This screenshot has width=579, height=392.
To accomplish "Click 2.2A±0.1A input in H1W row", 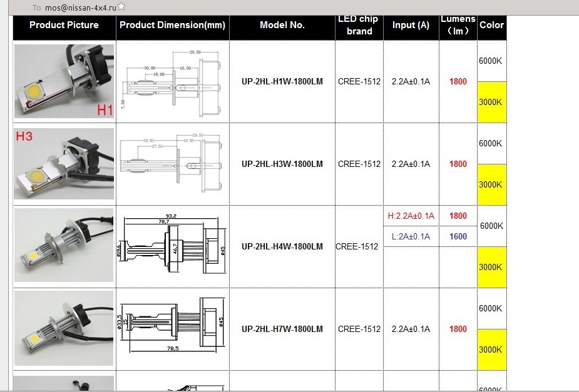I will (x=411, y=81).
